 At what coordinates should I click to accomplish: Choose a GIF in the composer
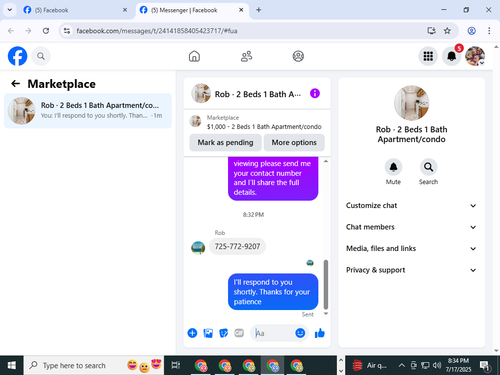pyautogui.click(x=239, y=333)
